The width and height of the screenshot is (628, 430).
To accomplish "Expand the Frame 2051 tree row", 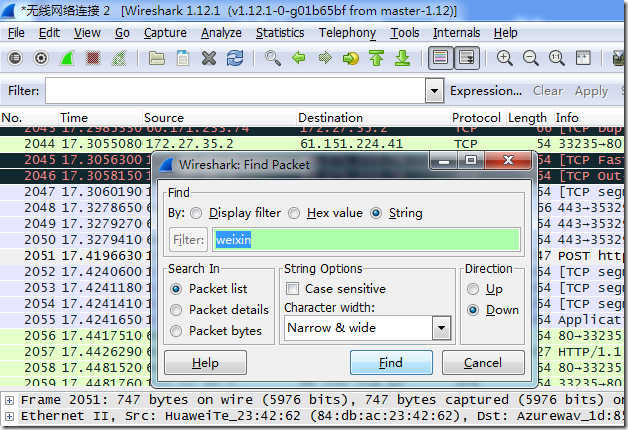I will [9, 400].
